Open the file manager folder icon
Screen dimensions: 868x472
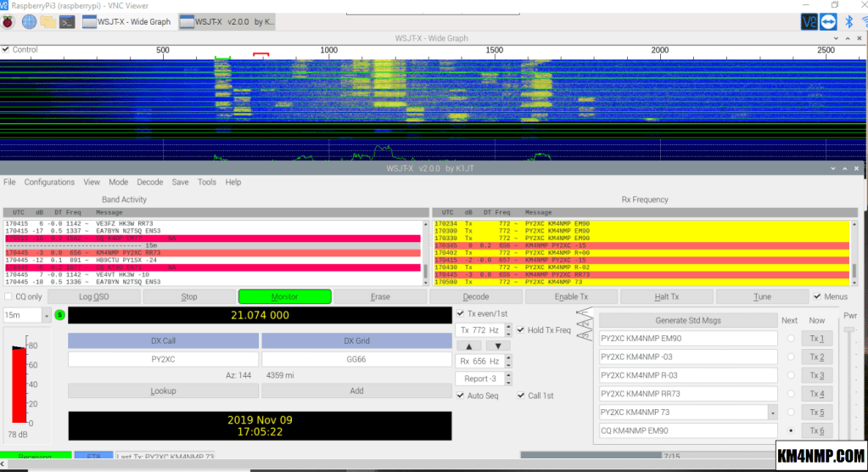point(49,21)
